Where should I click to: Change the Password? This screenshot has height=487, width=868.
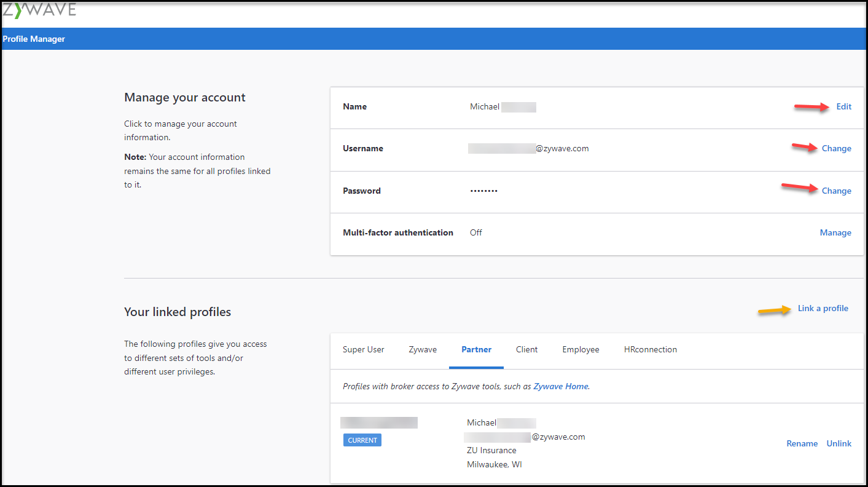click(836, 191)
